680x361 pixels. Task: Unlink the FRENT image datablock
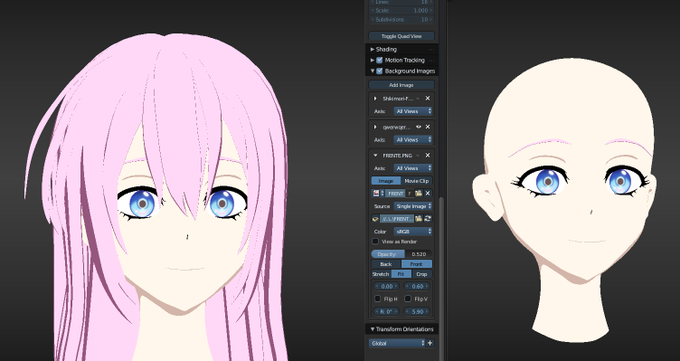(x=428, y=194)
